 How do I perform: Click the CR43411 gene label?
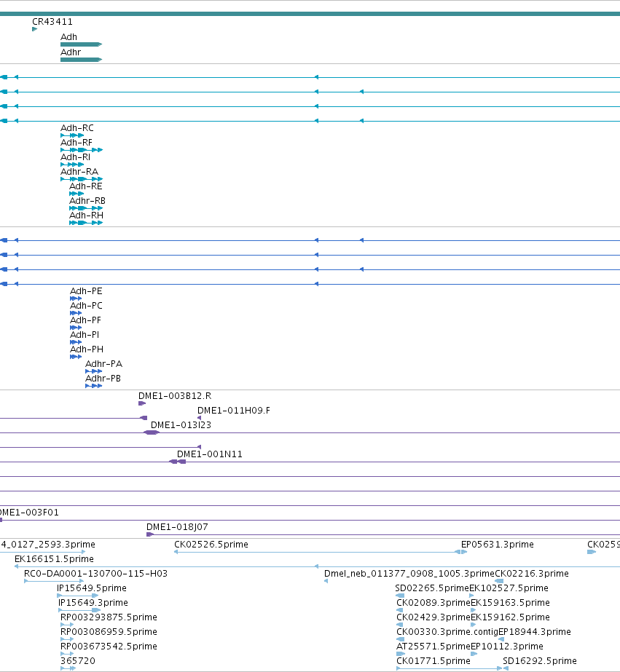[x=52, y=21]
